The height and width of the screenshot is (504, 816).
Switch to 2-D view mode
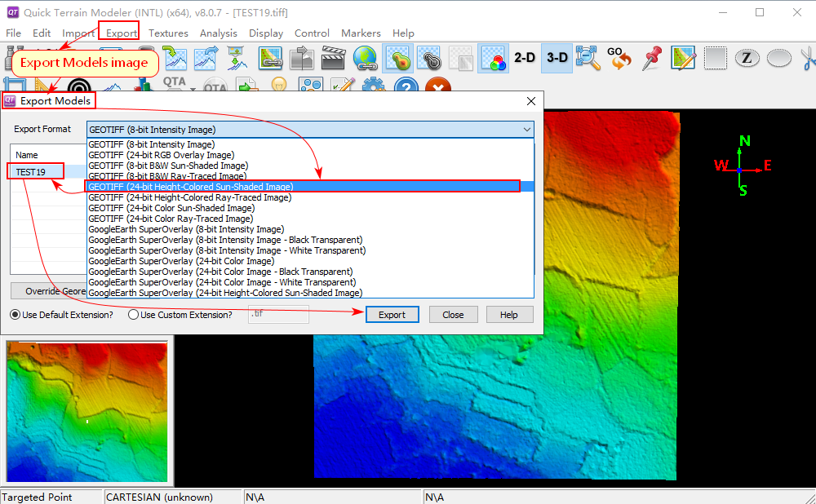(x=525, y=58)
